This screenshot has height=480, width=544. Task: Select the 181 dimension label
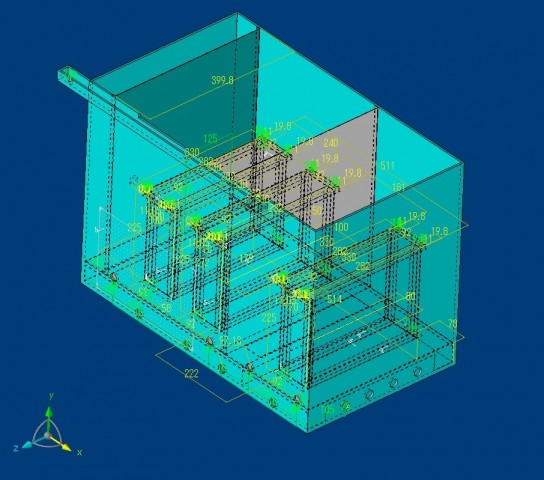click(398, 187)
